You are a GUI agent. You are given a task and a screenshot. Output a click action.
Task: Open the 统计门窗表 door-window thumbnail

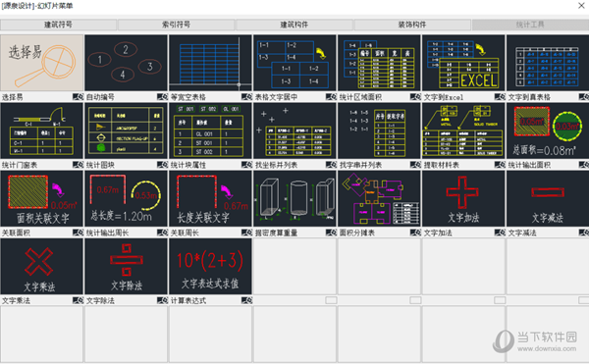point(41,130)
